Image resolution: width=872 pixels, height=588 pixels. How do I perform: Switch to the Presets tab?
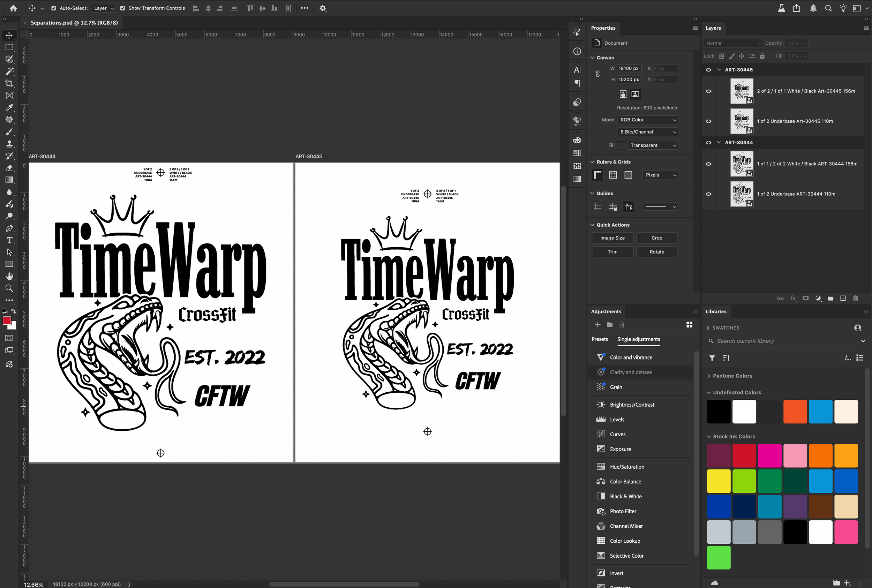(599, 339)
